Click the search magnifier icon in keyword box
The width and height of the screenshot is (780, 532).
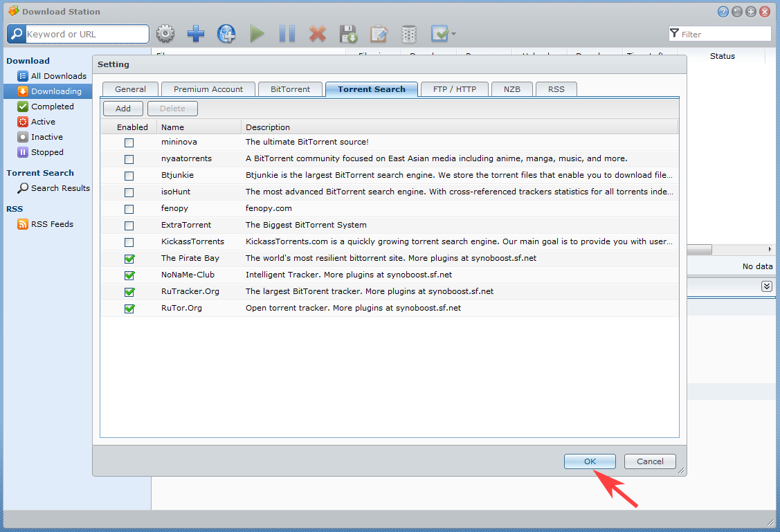pyautogui.click(x=17, y=34)
